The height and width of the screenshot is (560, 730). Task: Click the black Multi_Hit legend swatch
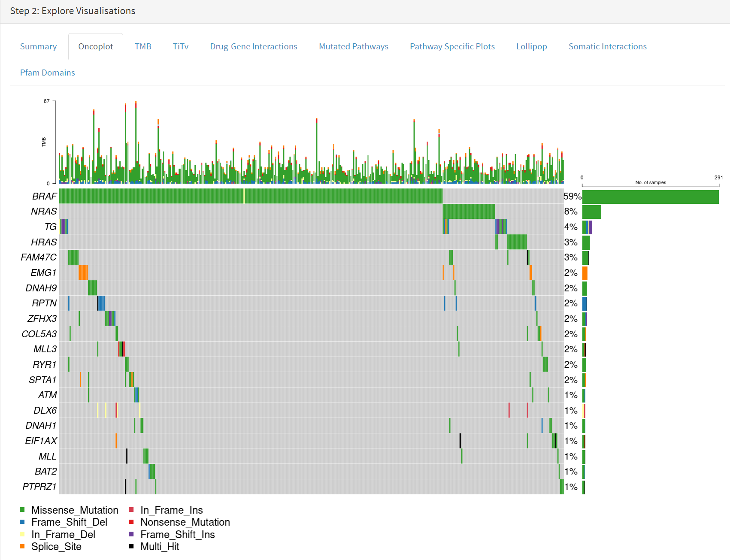click(131, 546)
